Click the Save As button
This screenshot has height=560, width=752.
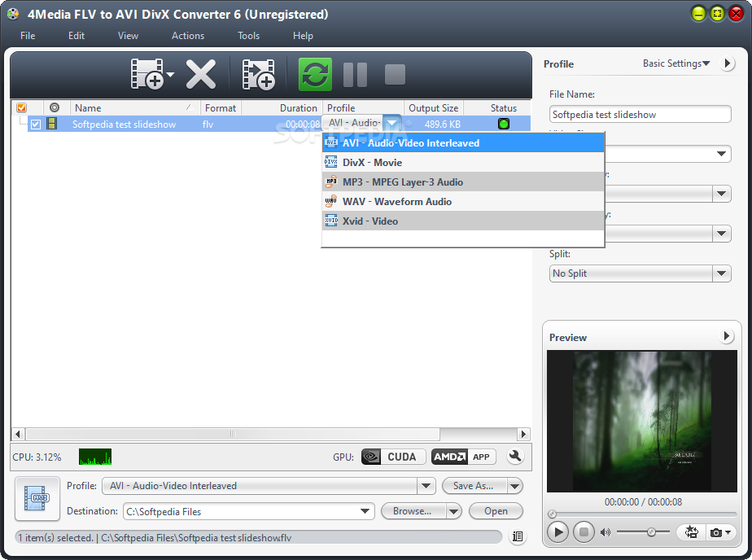point(474,486)
